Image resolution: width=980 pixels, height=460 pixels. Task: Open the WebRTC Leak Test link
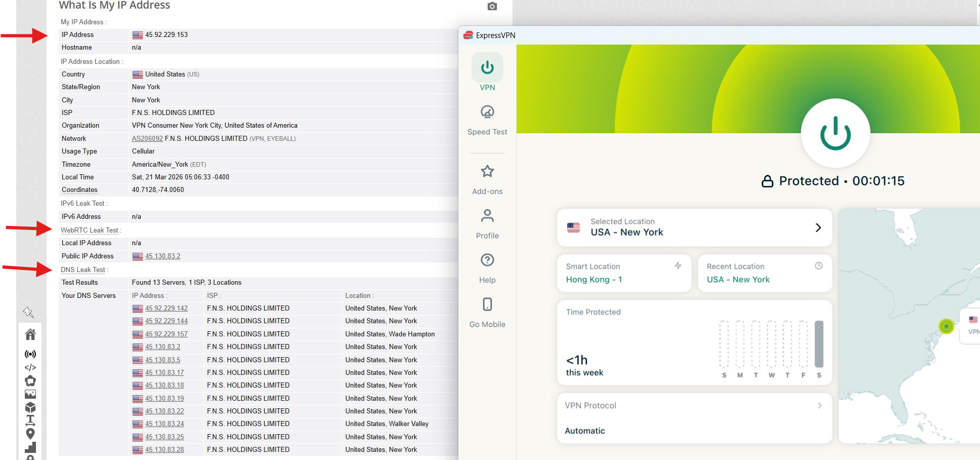coord(90,230)
